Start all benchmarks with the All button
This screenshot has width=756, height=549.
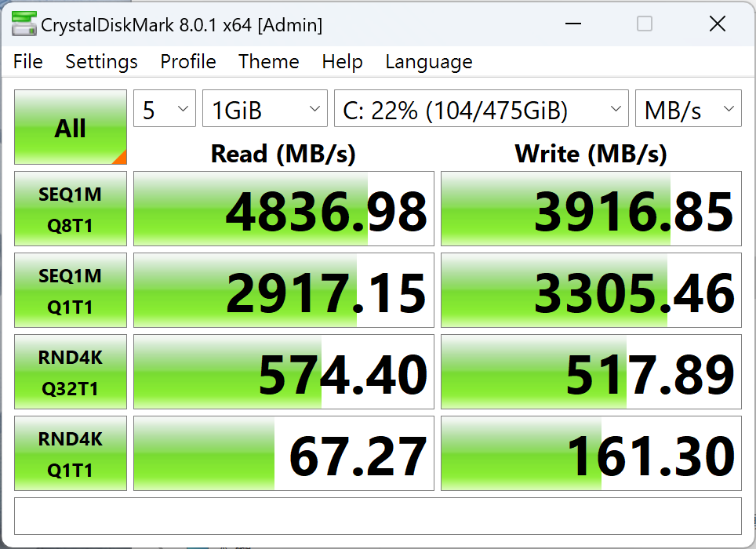[71, 127]
